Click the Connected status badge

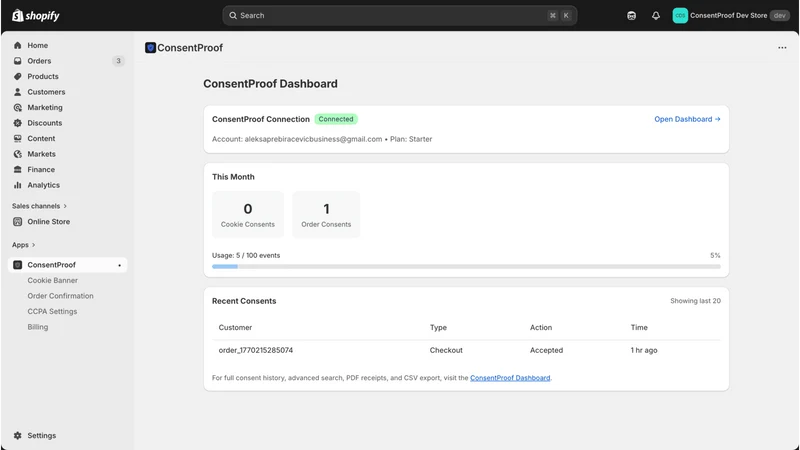(336, 119)
